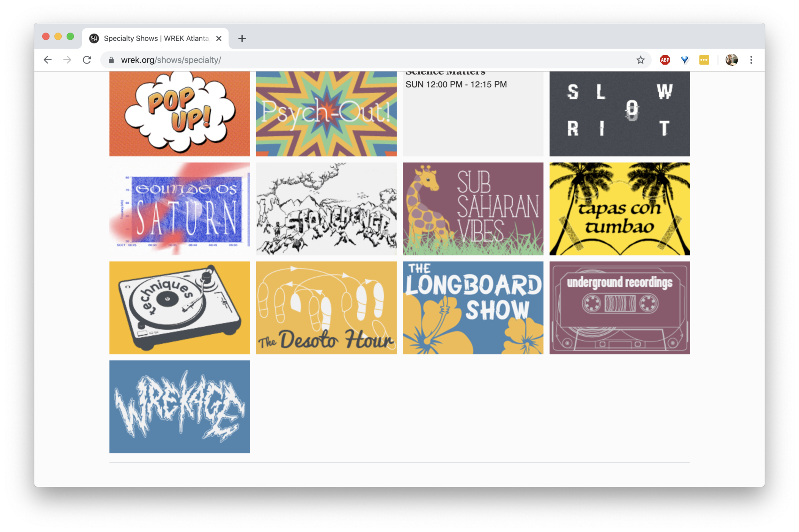Click the site security padlock icon
Viewport: 799px width, 532px height.
point(110,60)
